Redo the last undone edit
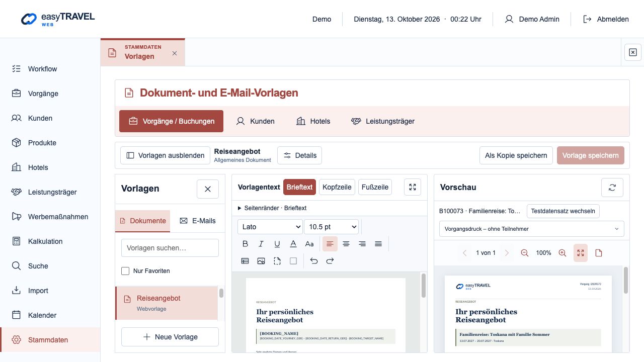 tap(330, 261)
